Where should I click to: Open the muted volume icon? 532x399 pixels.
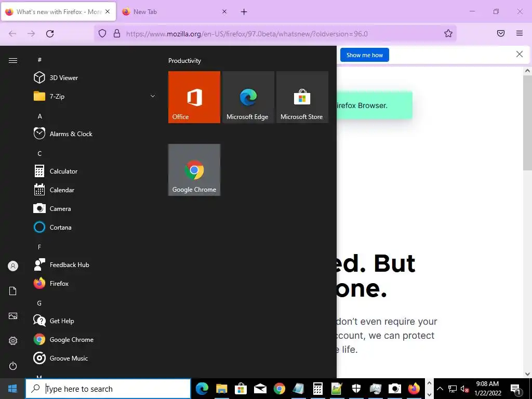[x=465, y=389]
